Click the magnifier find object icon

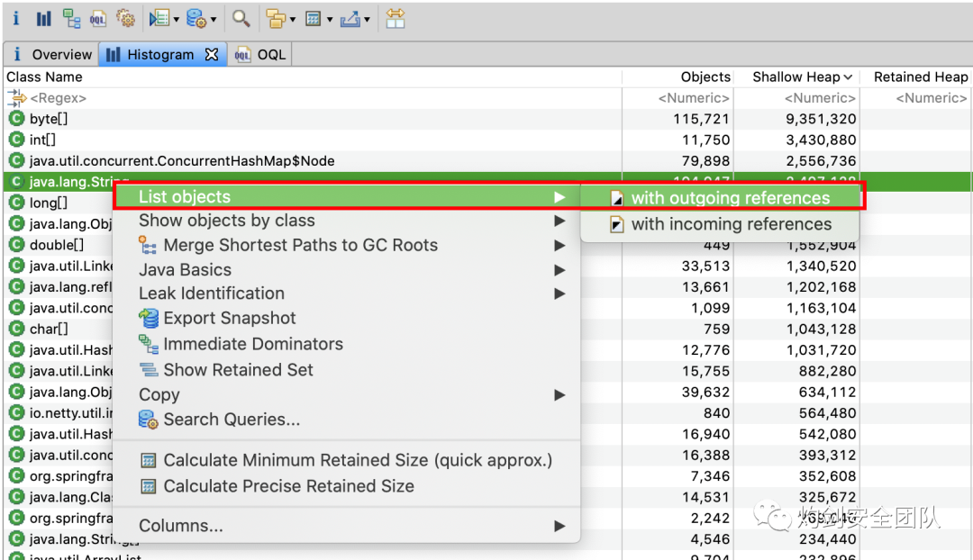[241, 19]
